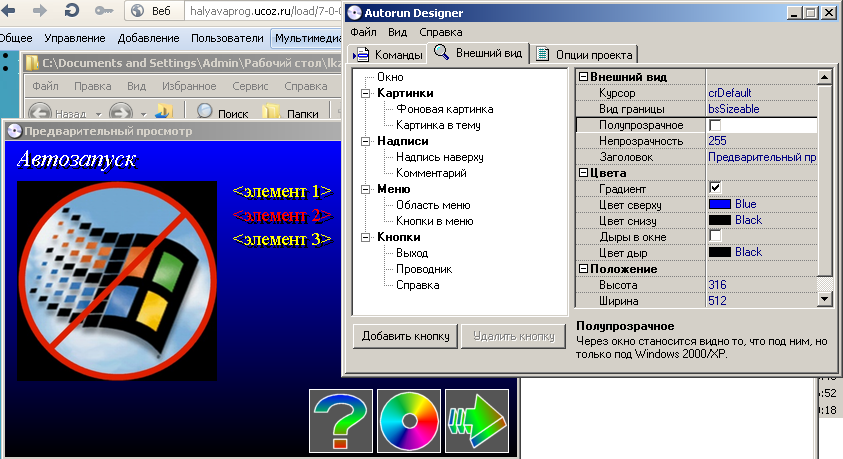Viewport: 843px width, 459px height.
Task: Open the Избранное menu in Explorer window
Action: tap(189, 86)
